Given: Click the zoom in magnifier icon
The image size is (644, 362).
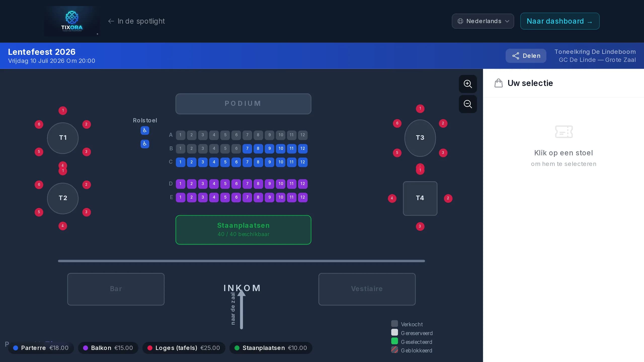Looking at the screenshot, I should [468, 84].
